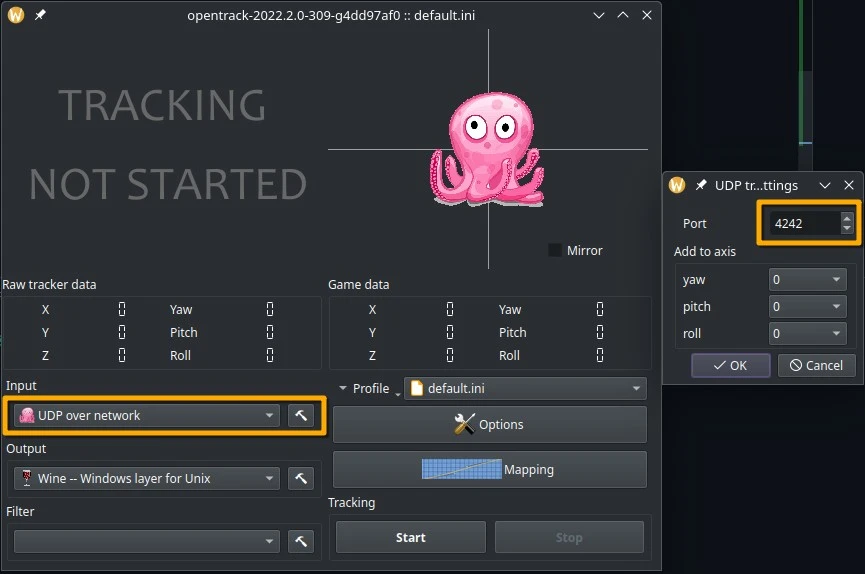Click the 'Port' label in UDP dialog

[x=695, y=224]
